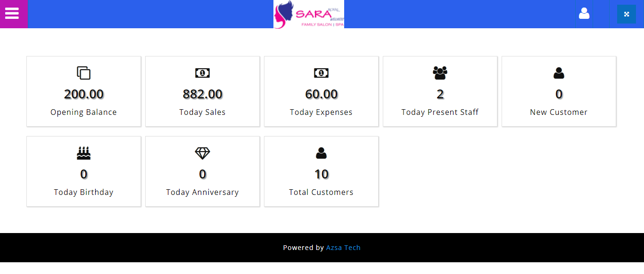The width and height of the screenshot is (644, 274).
Task: Open the Today Present Staff label
Action: tap(440, 112)
